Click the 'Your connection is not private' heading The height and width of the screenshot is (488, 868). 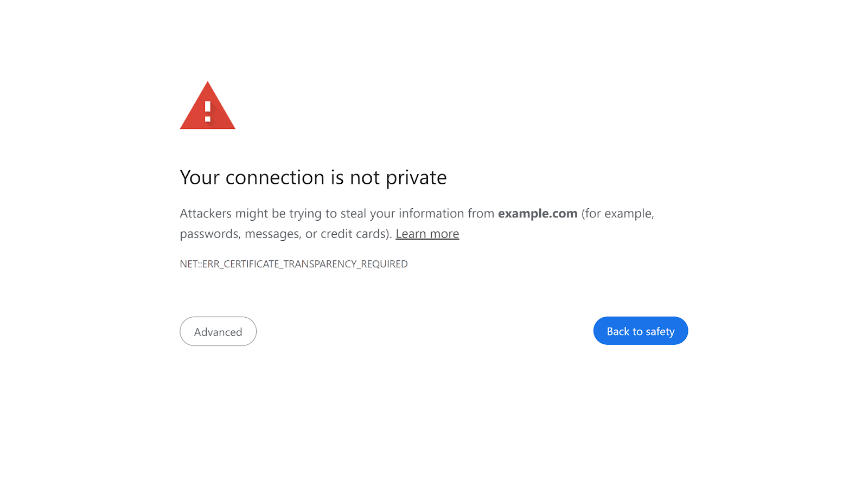coord(313,177)
